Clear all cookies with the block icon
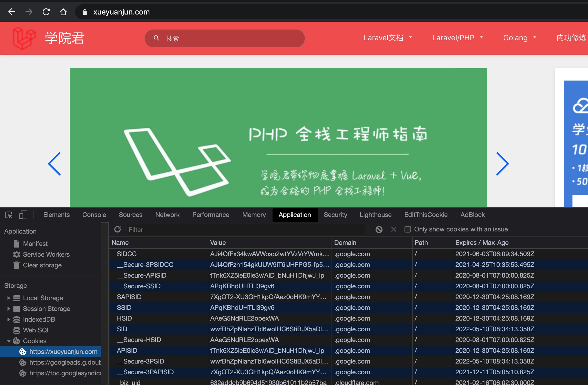The image size is (588, 385). pos(379,229)
